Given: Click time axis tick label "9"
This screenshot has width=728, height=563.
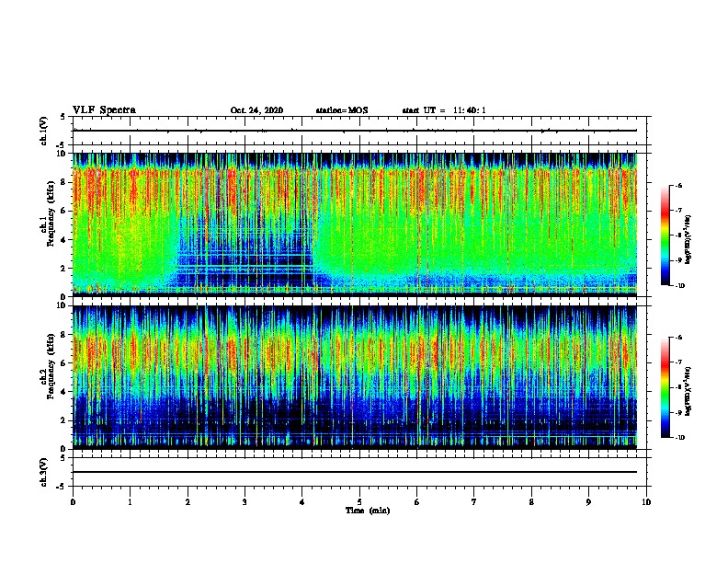Looking at the screenshot, I should tap(588, 502).
